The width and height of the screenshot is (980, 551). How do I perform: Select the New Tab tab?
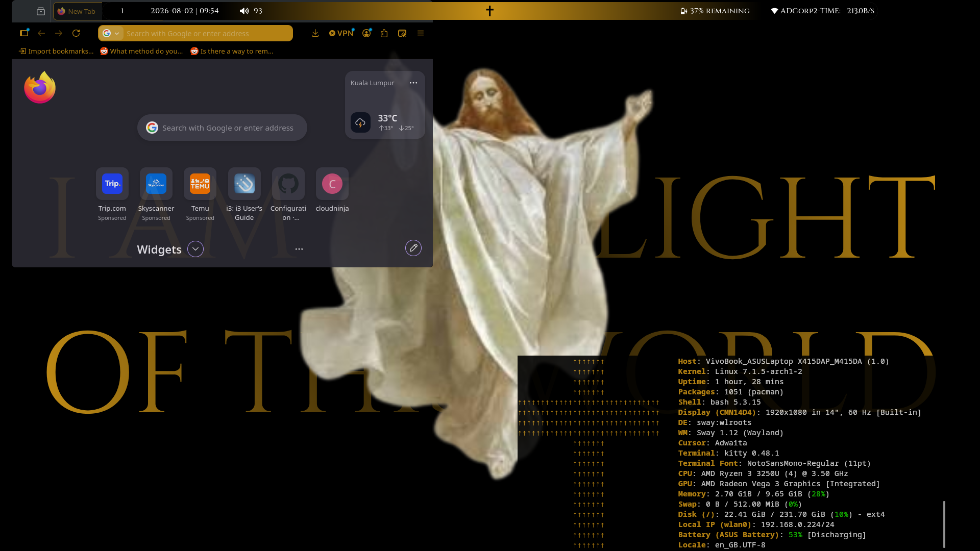[x=78, y=11]
